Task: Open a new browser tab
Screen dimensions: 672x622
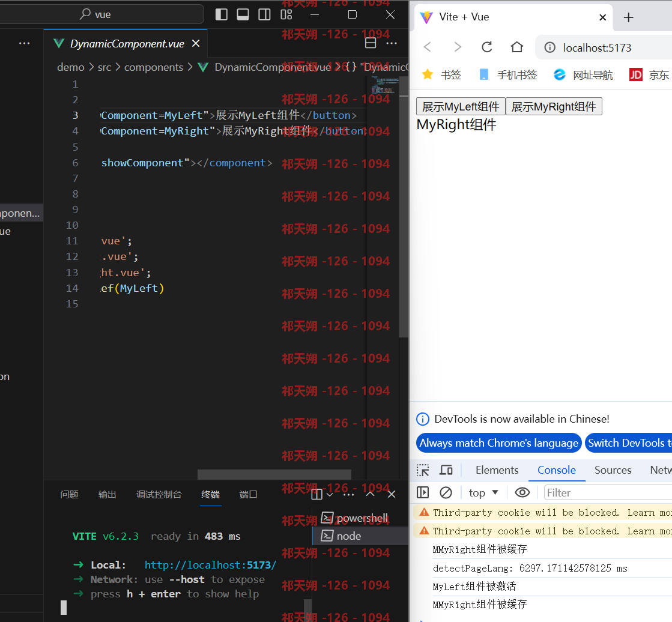Action: pyautogui.click(x=628, y=17)
